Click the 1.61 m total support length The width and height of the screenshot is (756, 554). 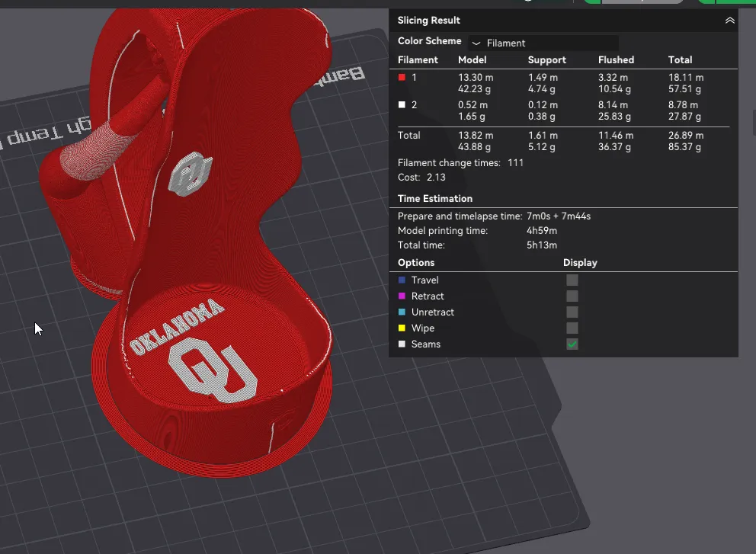coord(543,136)
